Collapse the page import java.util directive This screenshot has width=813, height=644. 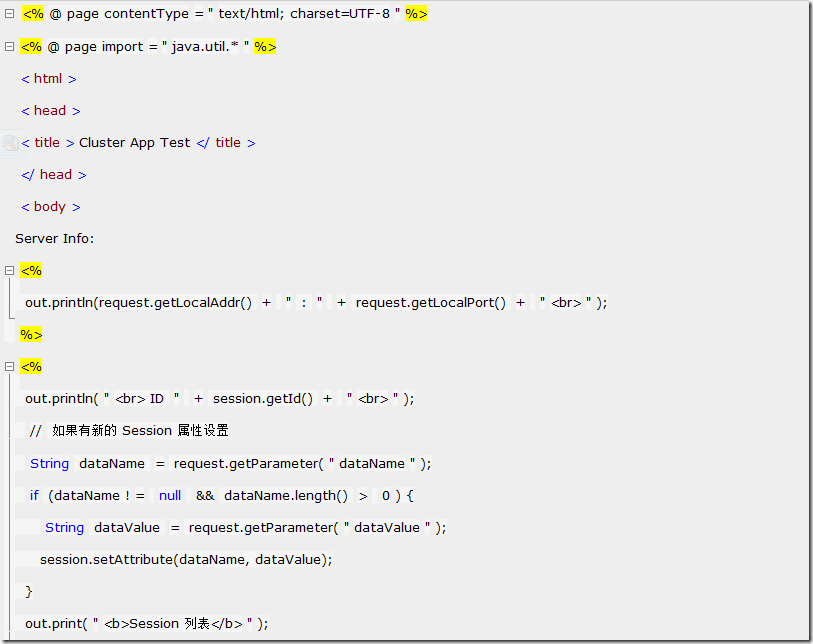pos(9,47)
